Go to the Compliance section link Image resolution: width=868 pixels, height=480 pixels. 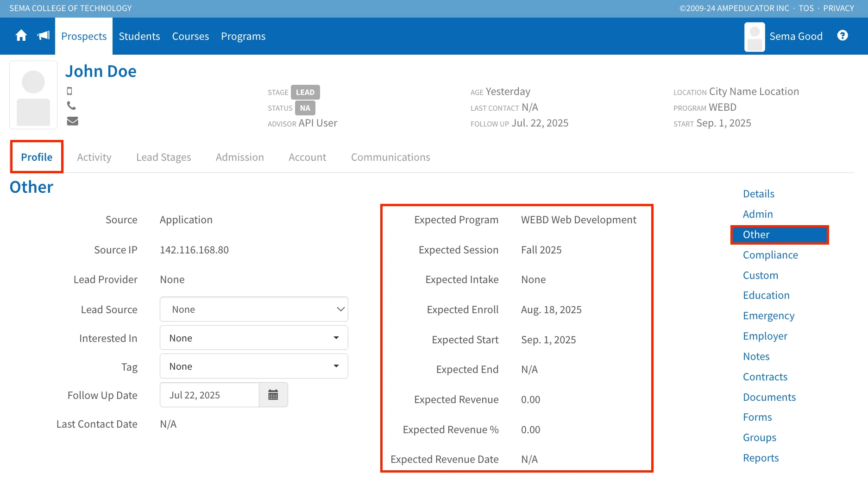coord(770,255)
